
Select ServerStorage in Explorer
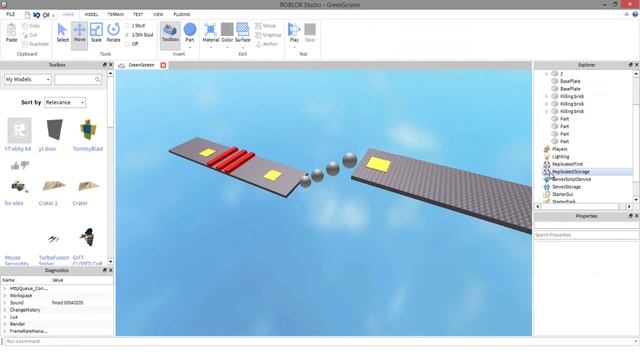tap(566, 187)
